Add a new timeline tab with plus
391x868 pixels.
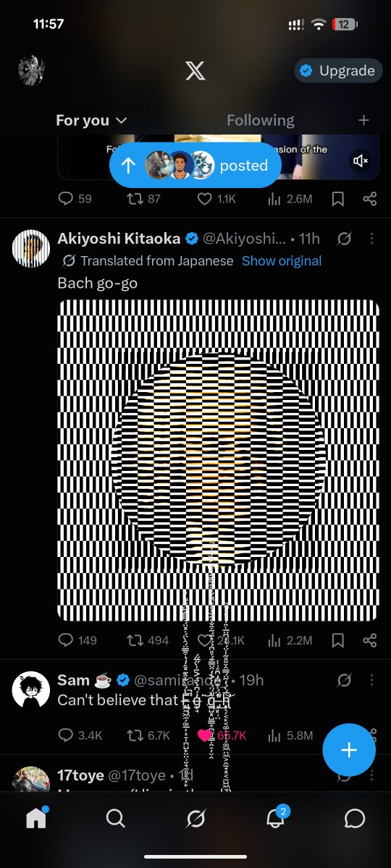[363, 120]
